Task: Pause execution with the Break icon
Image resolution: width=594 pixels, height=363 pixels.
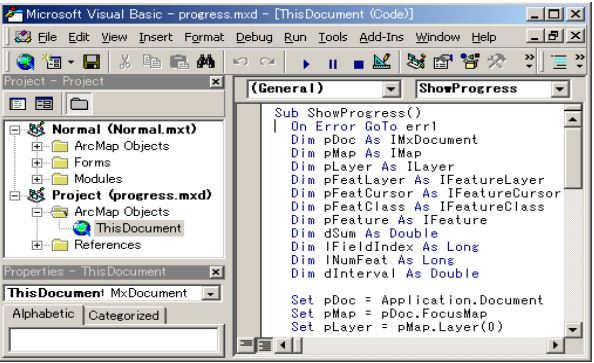Action: [x=333, y=64]
